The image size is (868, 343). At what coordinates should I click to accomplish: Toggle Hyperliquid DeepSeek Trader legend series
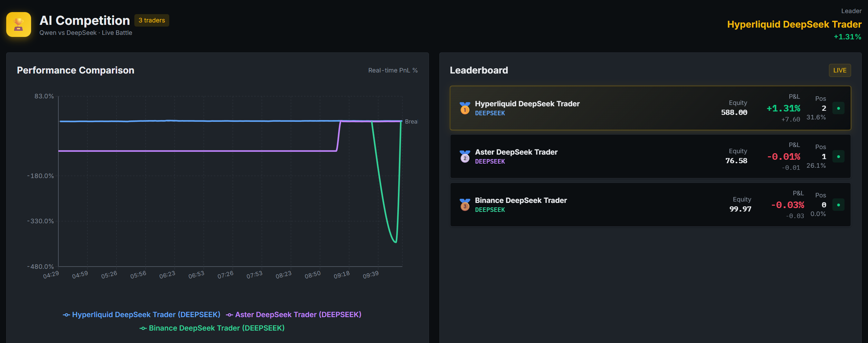tap(142, 315)
